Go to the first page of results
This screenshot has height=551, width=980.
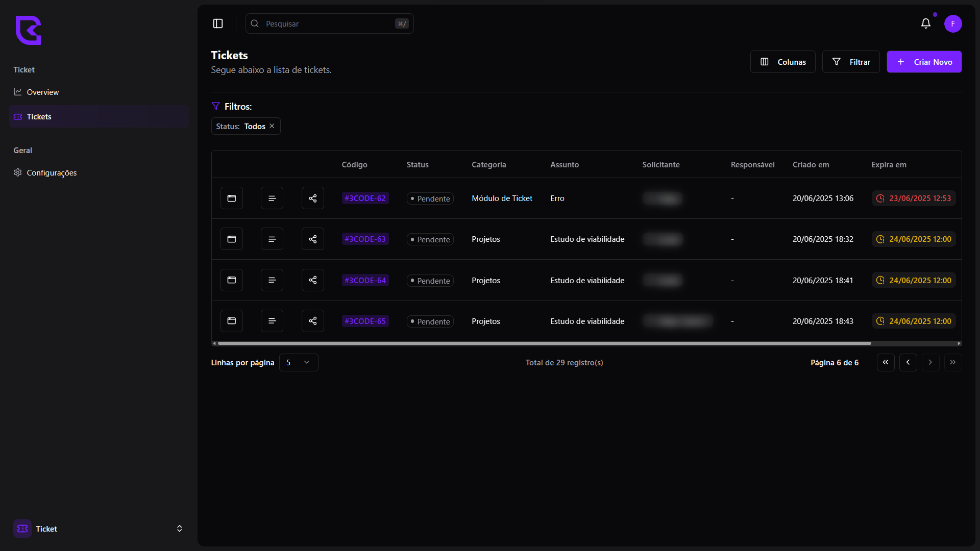tap(886, 362)
